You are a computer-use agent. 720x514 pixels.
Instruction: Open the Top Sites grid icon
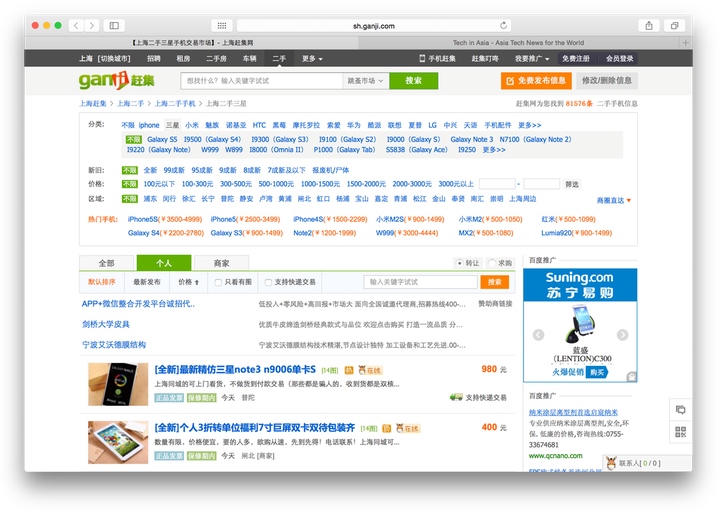click(x=222, y=26)
